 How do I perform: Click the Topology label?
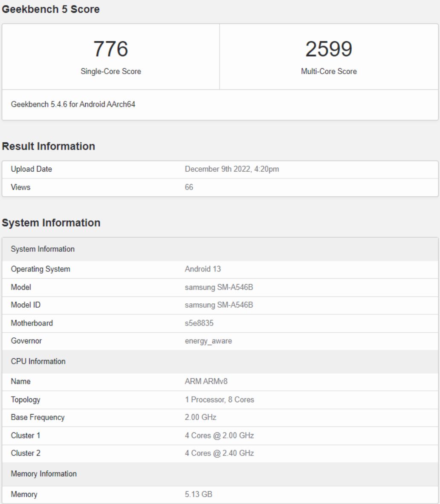pyautogui.click(x=26, y=400)
